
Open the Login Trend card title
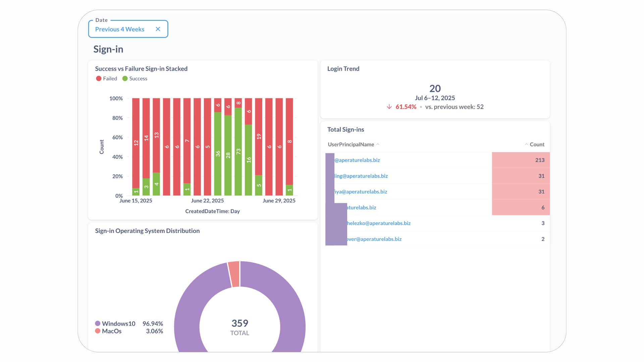coord(343,69)
